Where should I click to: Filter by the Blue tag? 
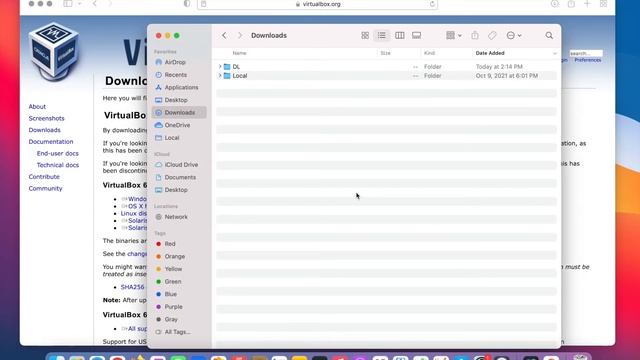171,294
